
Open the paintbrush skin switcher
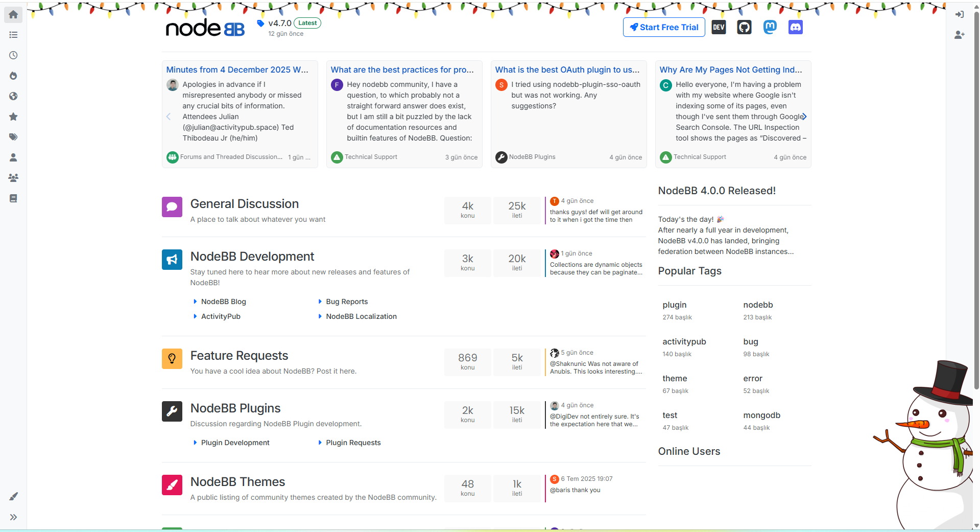pos(13,496)
